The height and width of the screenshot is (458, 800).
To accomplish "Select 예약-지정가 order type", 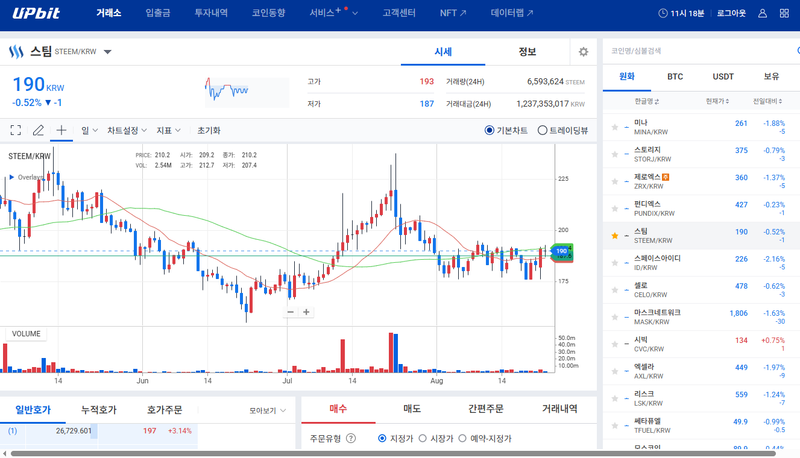I will pos(462,438).
